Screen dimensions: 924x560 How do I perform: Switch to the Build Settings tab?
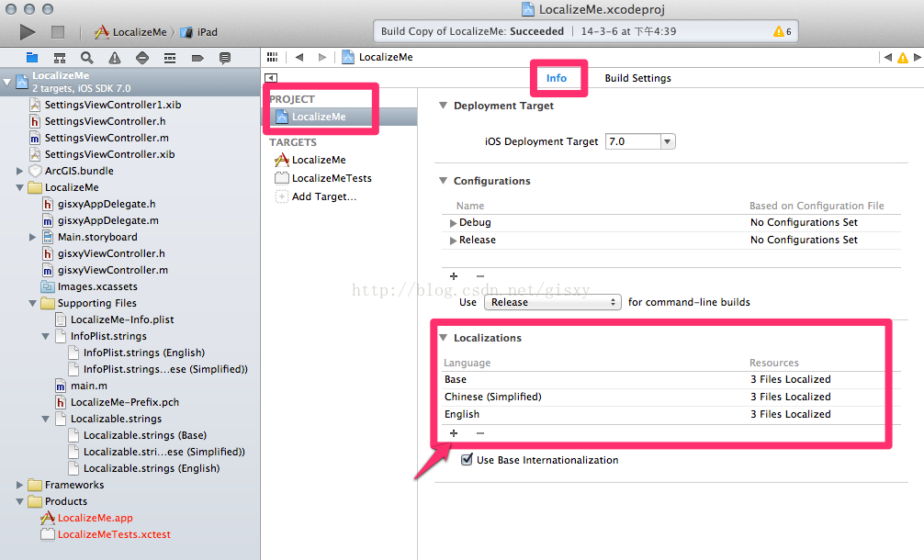[637, 78]
